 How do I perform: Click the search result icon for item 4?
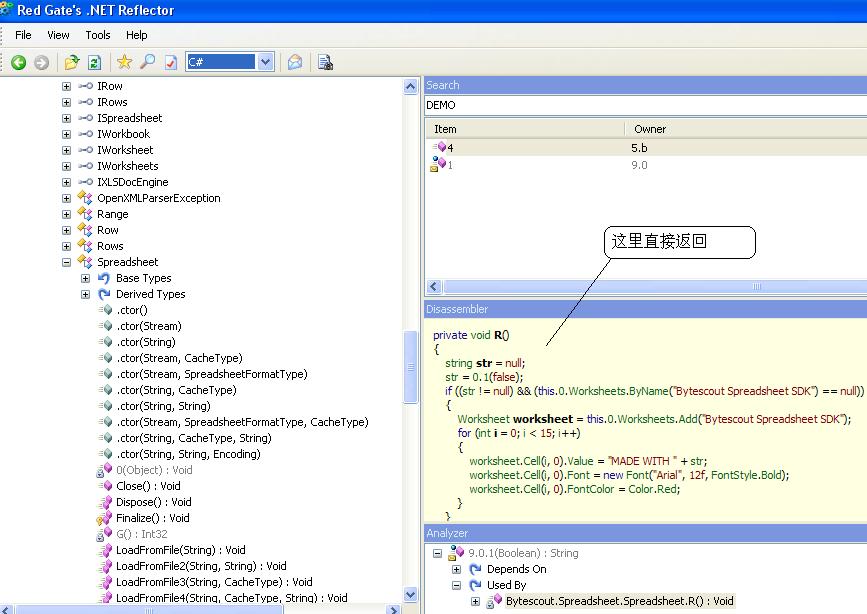[x=439, y=147]
